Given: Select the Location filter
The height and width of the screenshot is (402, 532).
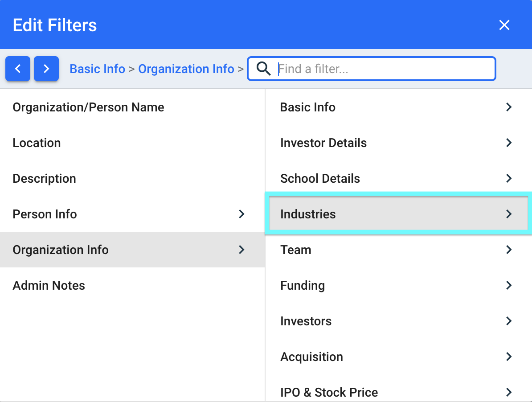Looking at the screenshot, I should pos(132,143).
